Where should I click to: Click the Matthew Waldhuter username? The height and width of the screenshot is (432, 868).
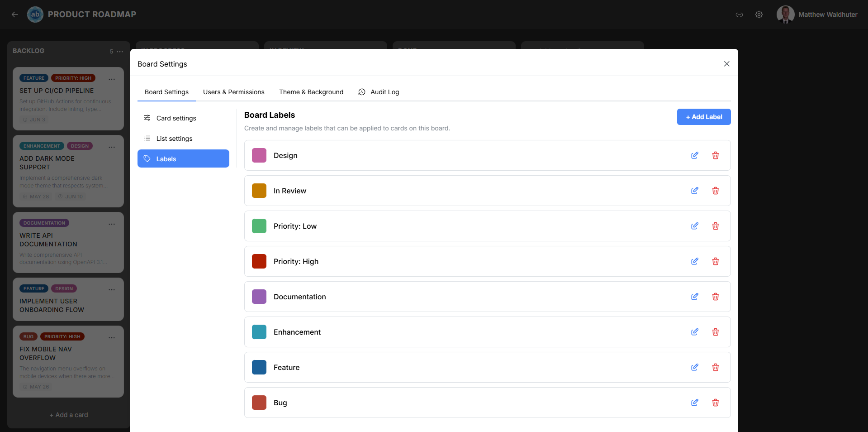828,14
